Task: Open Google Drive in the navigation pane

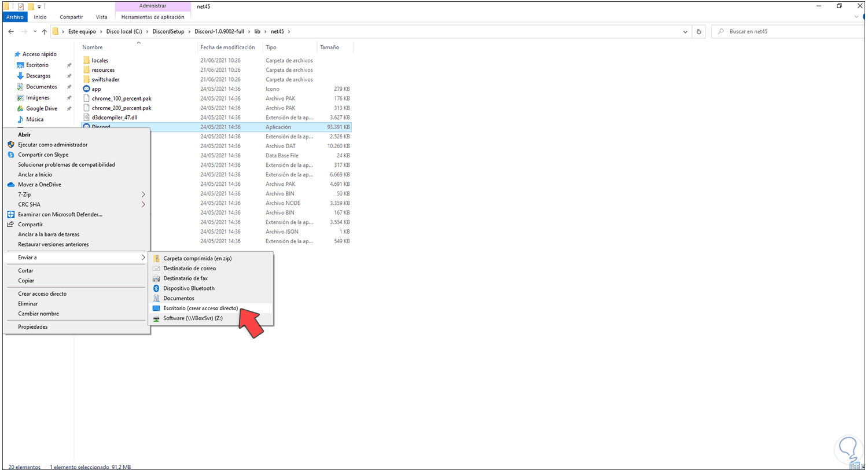Action: [41, 109]
